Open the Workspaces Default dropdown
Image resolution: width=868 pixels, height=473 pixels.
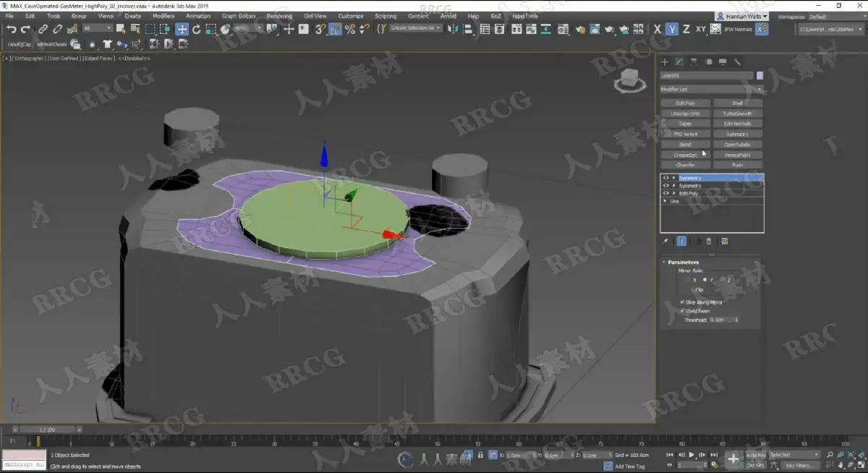837,16
